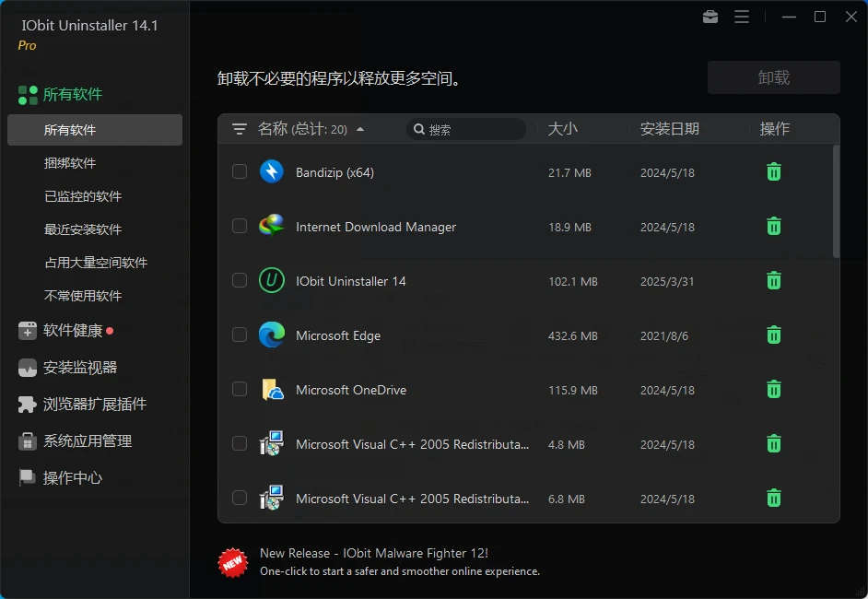
Task: Trash icon for 6.8 MB Visual C++ 2005
Action: point(774,498)
